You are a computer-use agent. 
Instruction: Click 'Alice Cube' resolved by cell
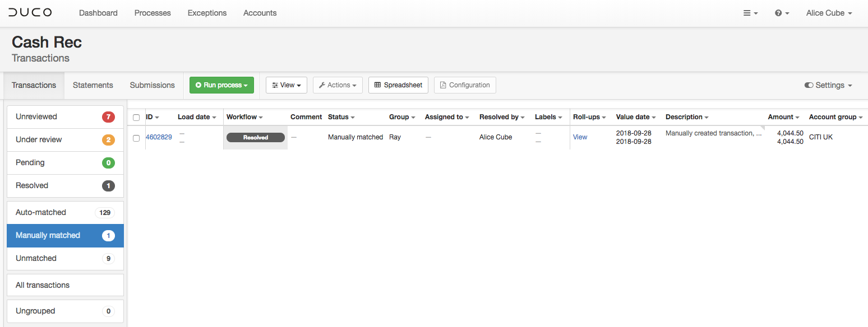point(496,137)
